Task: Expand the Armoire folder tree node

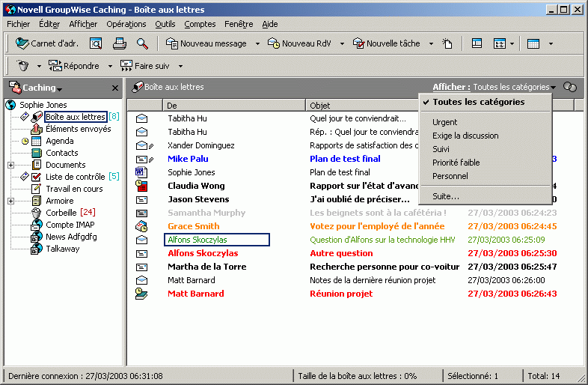Action: (x=11, y=201)
